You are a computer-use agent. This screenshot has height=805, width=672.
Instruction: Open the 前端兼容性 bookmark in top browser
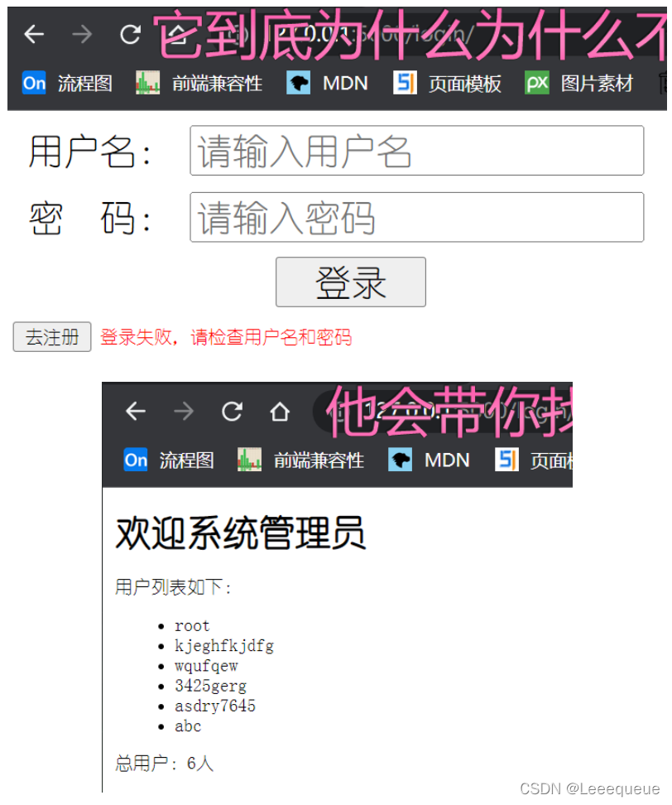coord(199,83)
